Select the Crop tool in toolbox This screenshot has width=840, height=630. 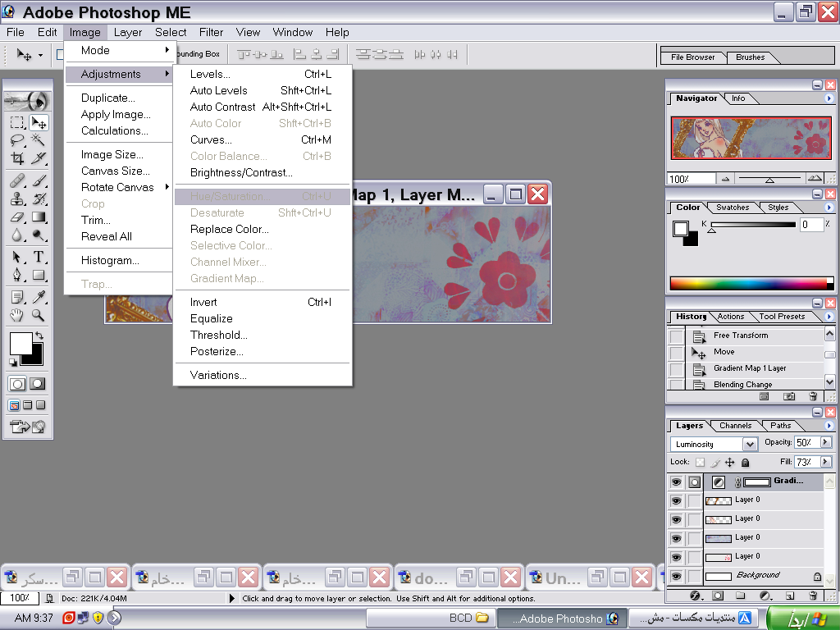pyautogui.click(x=17, y=158)
